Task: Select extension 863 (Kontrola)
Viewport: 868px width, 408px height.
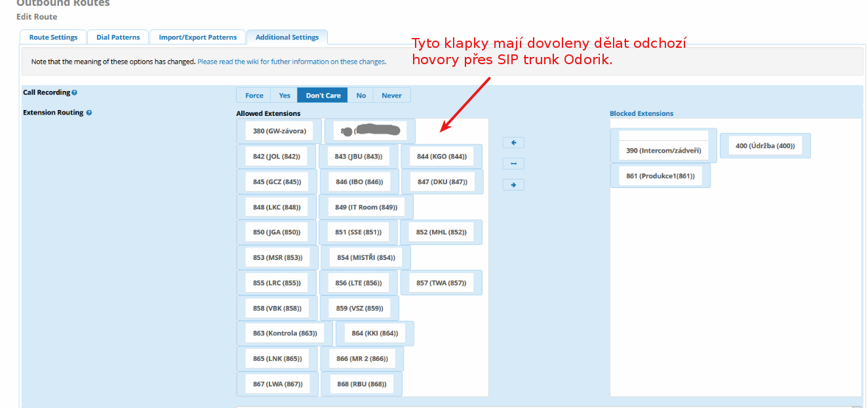Action: (285, 333)
